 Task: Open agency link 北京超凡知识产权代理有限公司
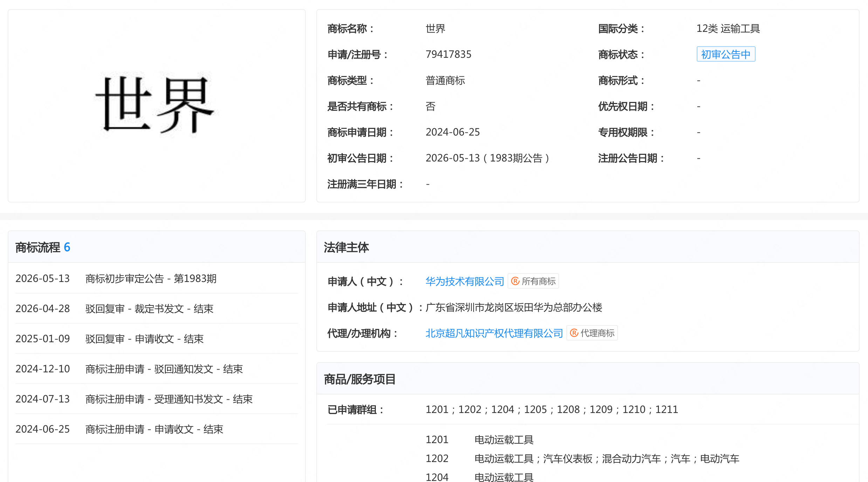[494, 333]
